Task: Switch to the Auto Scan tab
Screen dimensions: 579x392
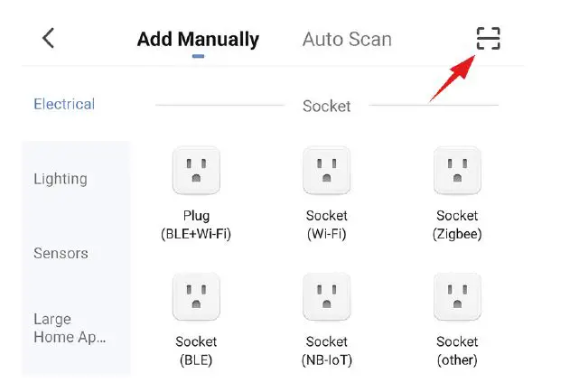Action: (347, 40)
